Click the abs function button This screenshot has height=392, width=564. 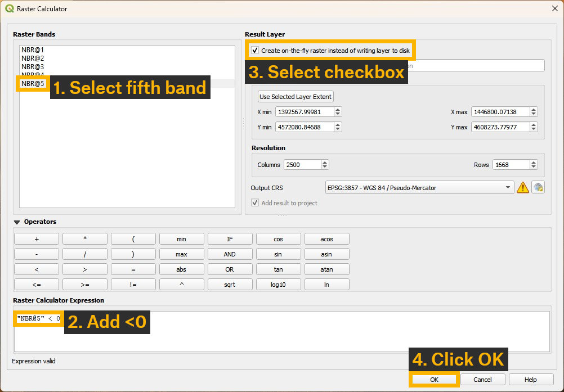(182, 269)
